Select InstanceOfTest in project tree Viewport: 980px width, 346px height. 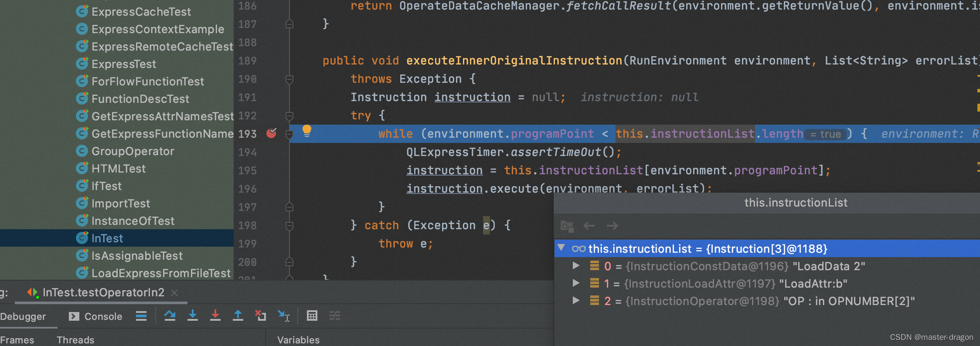(x=133, y=221)
